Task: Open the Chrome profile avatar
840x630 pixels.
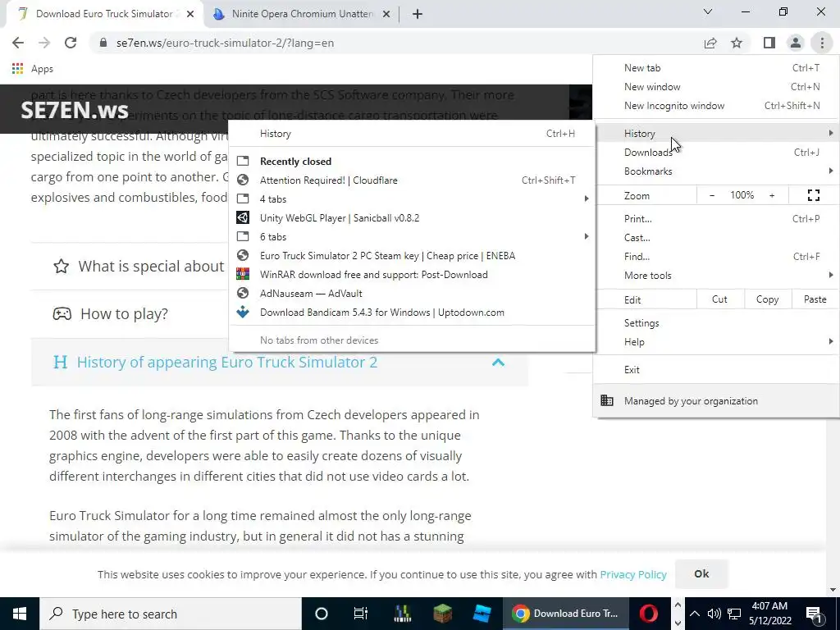Action: pos(796,43)
